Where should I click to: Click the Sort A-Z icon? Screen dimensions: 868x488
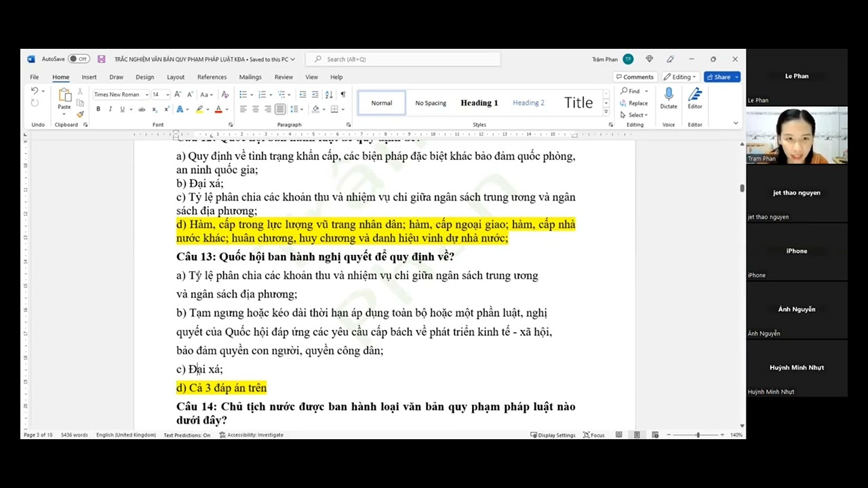[329, 94]
